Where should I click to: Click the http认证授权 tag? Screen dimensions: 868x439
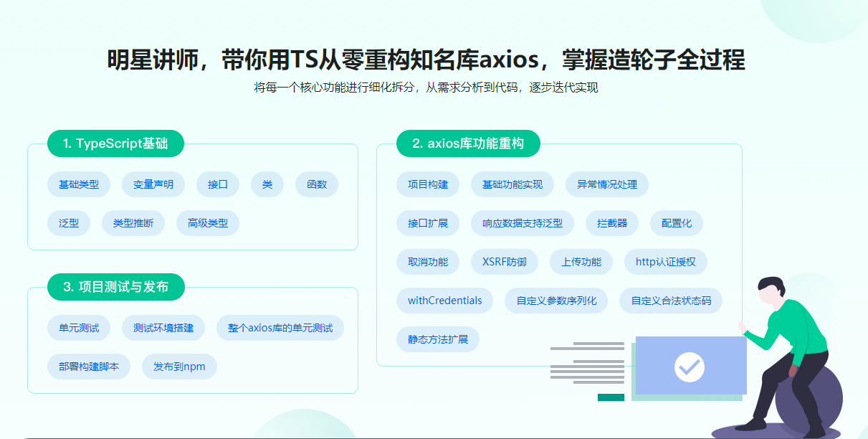click(x=666, y=262)
